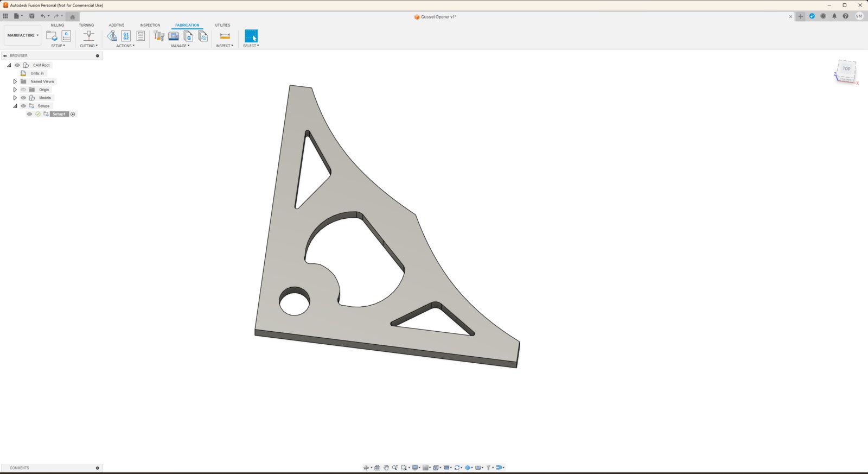Switch to the INSPECTION tab
The image size is (868, 474).
coord(150,25)
